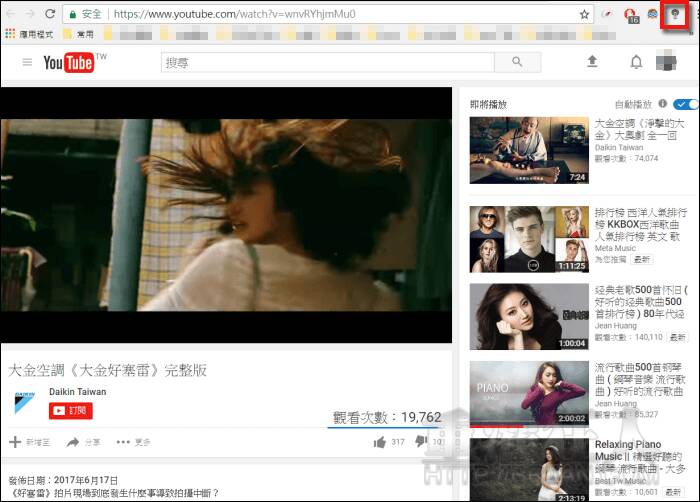
Task: Open the Meta Music channel link
Action: 615,248
